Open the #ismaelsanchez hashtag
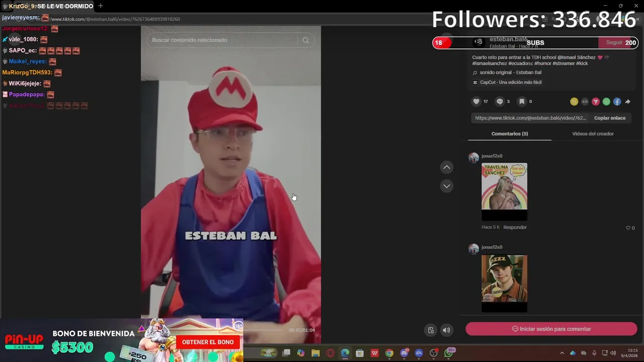 490,63
